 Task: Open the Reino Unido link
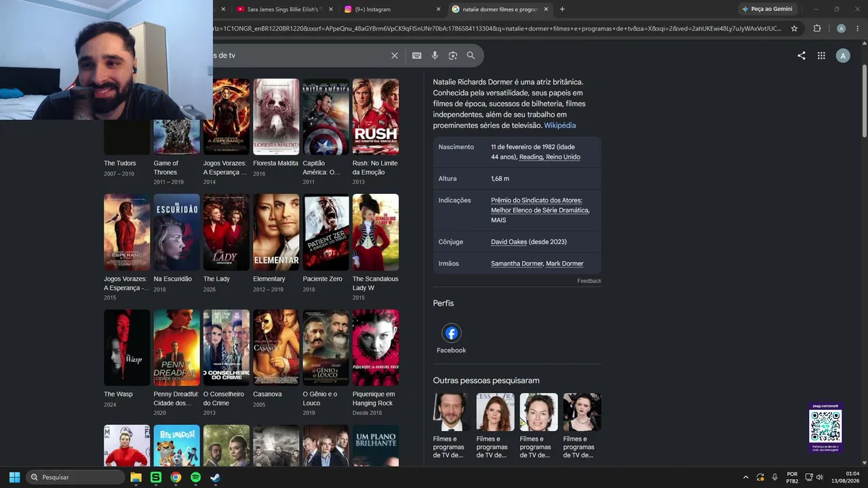563,157
